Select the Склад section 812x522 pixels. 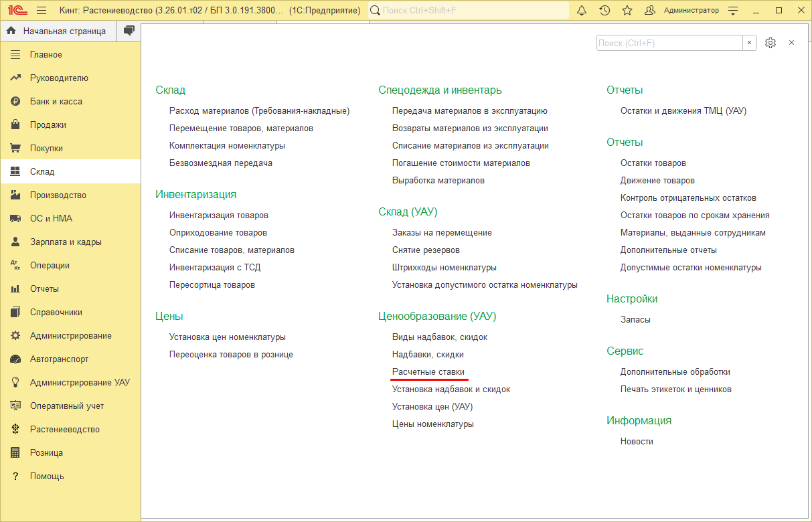click(70, 172)
